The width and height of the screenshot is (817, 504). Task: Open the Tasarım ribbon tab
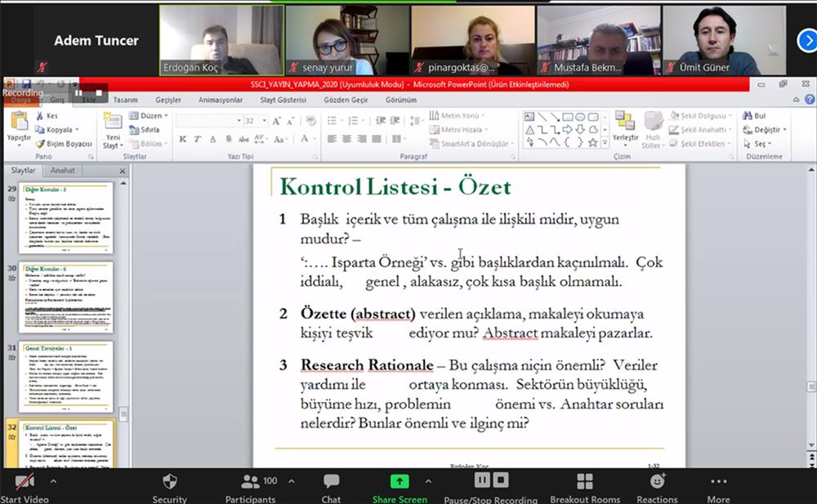click(x=126, y=100)
